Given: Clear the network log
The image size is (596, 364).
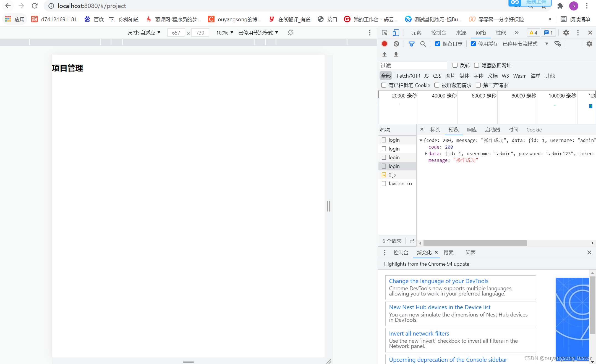Looking at the screenshot, I should 396,44.
